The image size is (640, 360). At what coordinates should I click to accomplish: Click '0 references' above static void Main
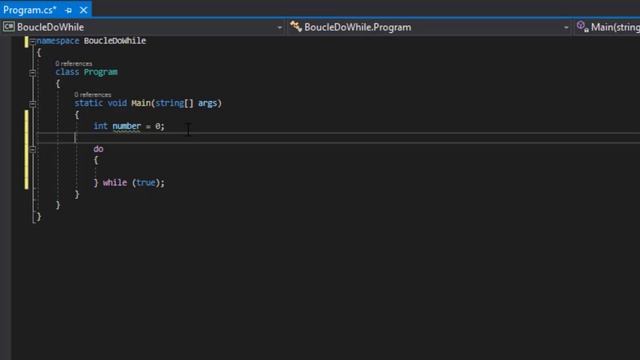click(93, 95)
